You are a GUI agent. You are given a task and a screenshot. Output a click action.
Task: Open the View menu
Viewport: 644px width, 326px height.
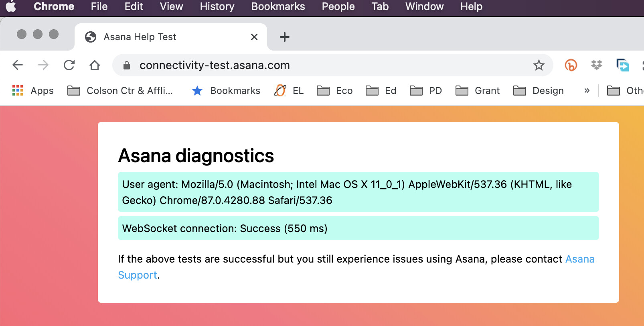tap(171, 6)
